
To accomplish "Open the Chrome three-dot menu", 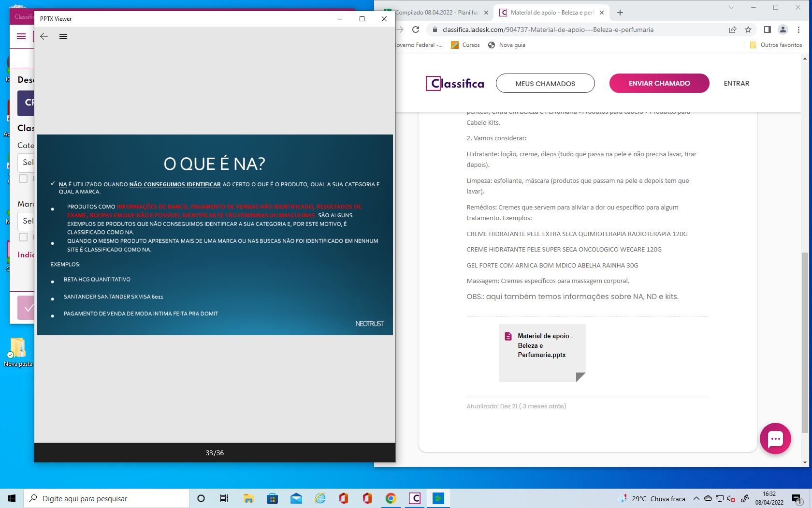I will [798, 30].
